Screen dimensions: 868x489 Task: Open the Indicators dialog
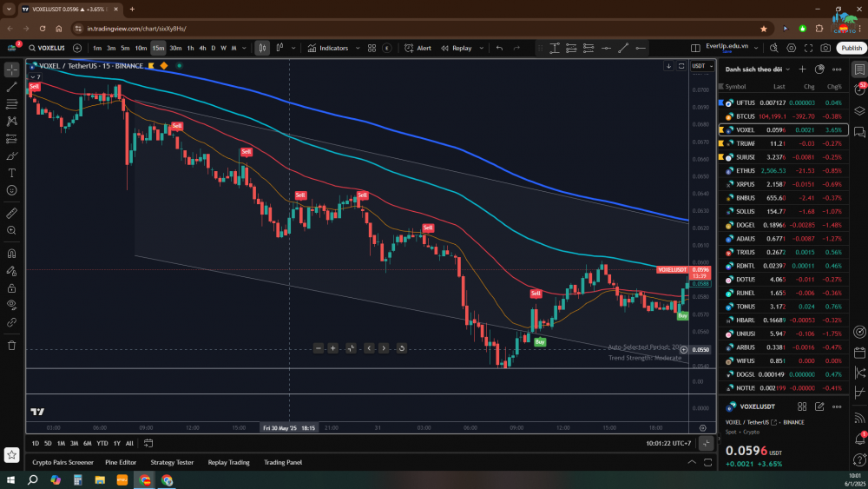pos(328,48)
